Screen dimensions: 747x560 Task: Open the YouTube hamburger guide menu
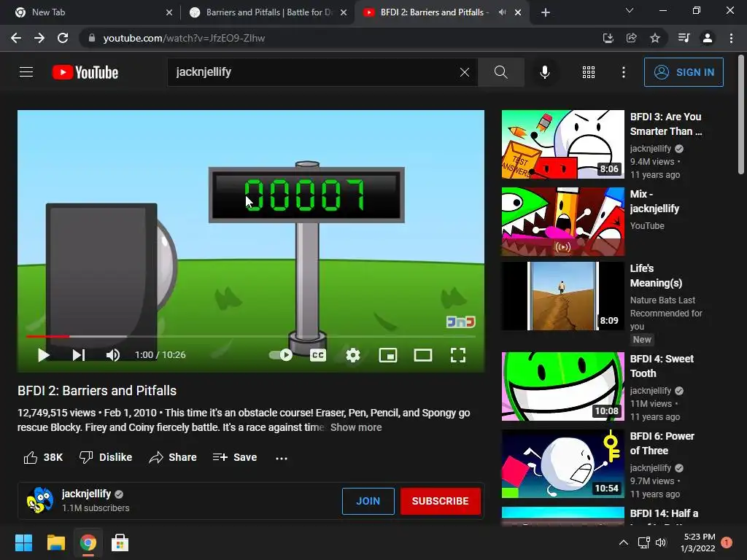pyautogui.click(x=26, y=72)
